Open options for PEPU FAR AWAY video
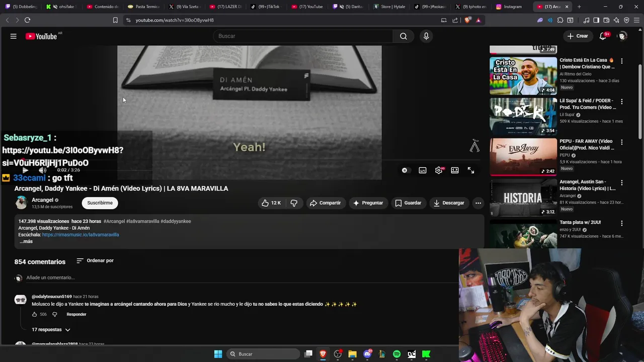Image resolution: width=644 pixels, height=362 pixels. point(622,142)
